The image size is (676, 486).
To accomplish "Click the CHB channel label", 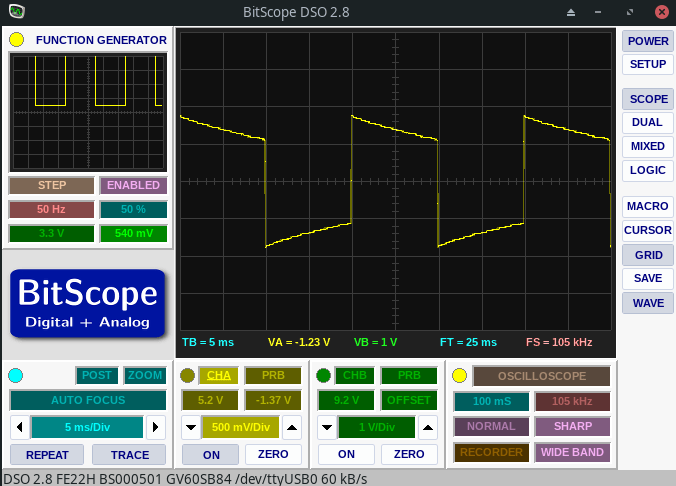I will [x=354, y=375].
